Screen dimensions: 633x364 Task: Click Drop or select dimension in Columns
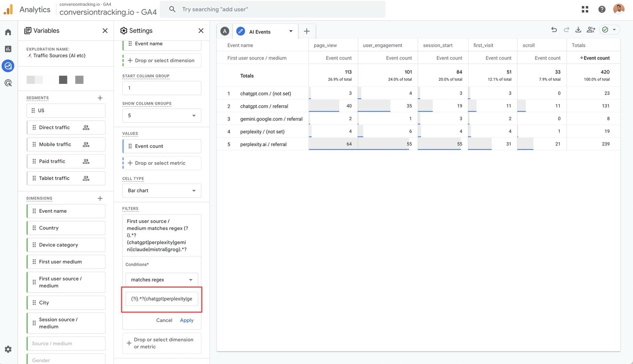pos(162,61)
